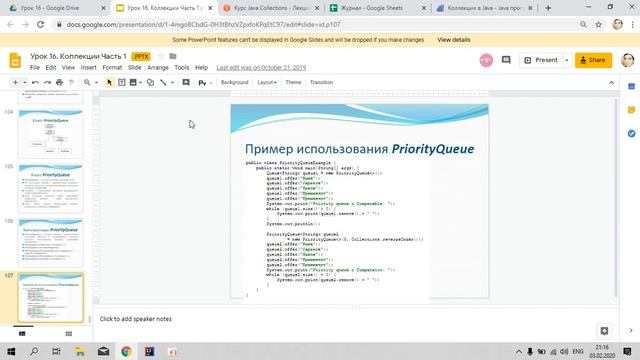
Task: Open the input tools icon
Action: pos(202,82)
